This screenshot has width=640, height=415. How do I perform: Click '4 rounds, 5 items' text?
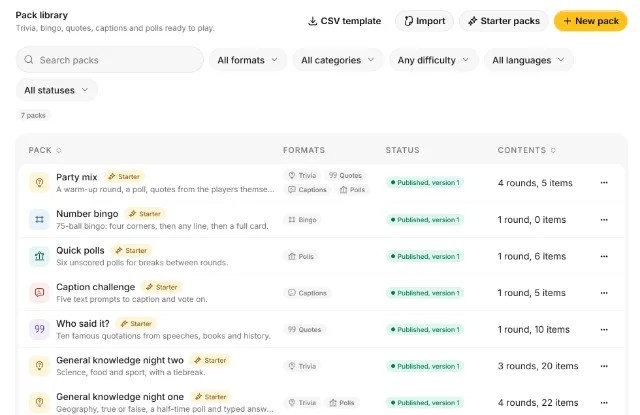(535, 183)
